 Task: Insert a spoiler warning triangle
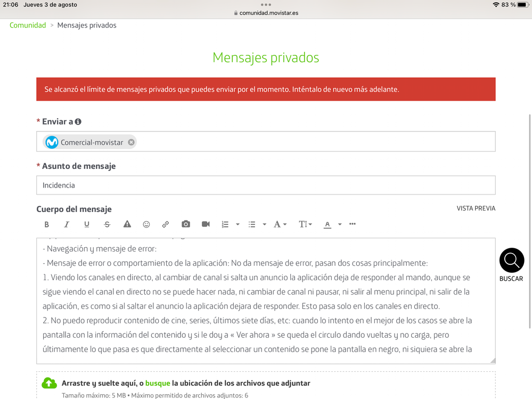click(127, 224)
